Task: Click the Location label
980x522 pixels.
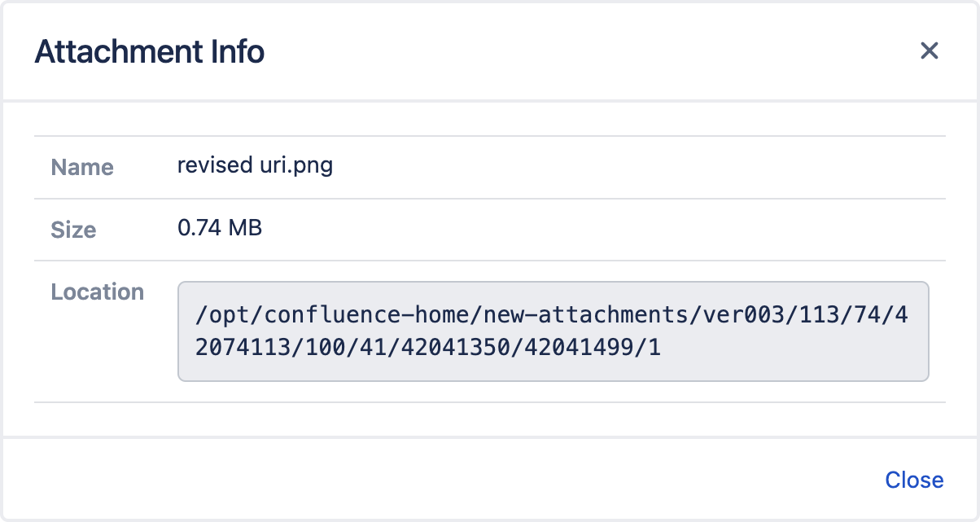Action: [x=97, y=292]
